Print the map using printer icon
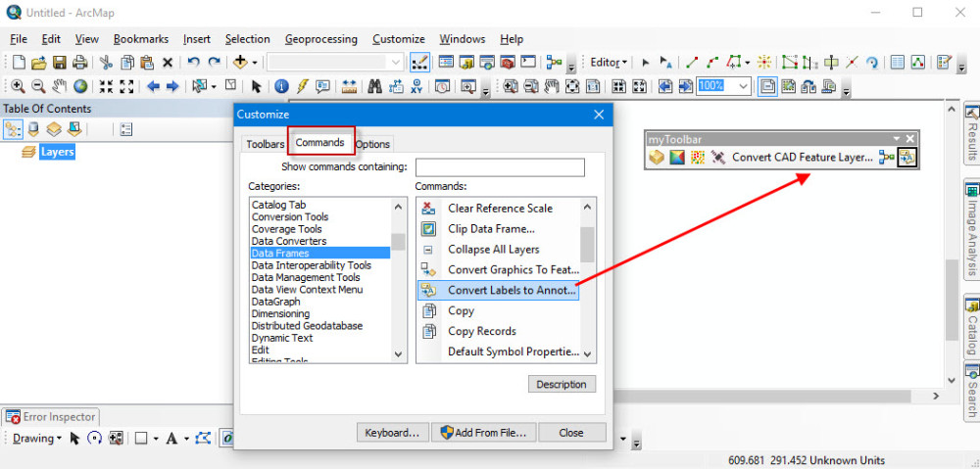 tap(79, 63)
